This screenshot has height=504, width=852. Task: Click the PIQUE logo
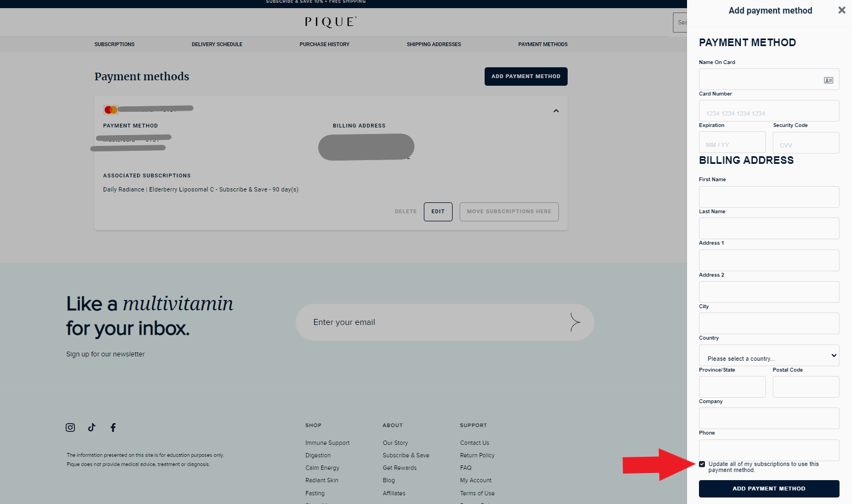tap(330, 22)
